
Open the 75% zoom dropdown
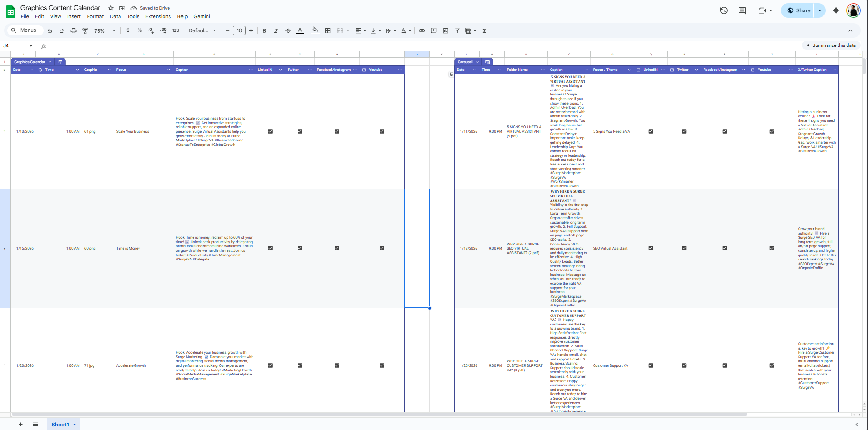pyautogui.click(x=105, y=31)
